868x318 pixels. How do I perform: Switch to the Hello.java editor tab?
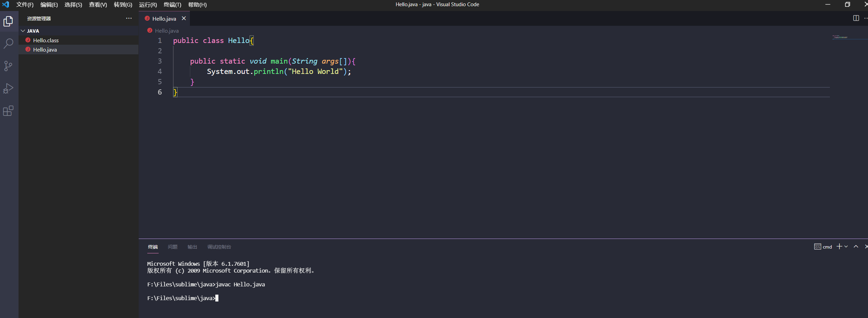tap(164, 19)
